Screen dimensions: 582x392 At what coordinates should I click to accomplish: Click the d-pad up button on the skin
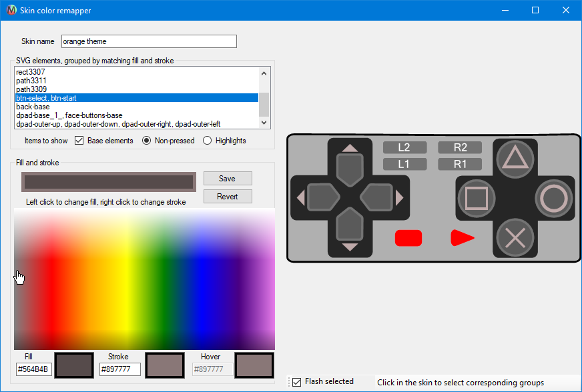[350, 170]
